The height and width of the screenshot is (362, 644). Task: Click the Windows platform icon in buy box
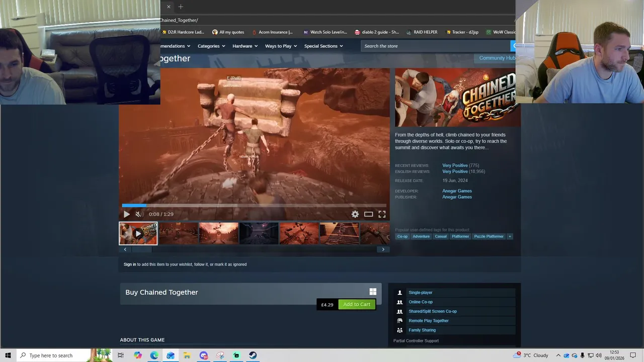373,292
